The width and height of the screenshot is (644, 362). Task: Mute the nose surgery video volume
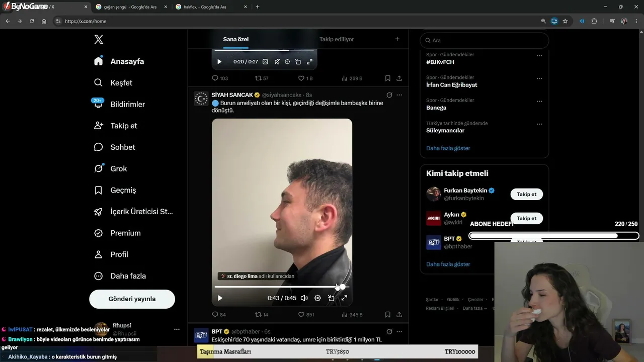[304, 298]
